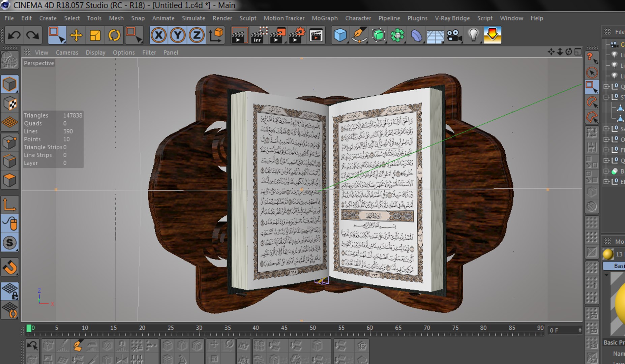Switch to Model mode
The height and width of the screenshot is (364, 625).
[10, 84]
